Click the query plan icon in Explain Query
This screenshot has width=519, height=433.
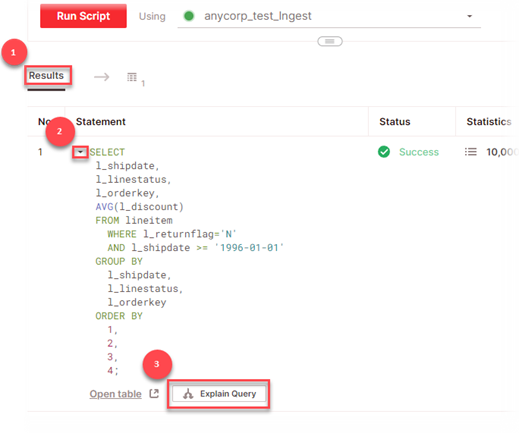pyautogui.click(x=188, y=394)
